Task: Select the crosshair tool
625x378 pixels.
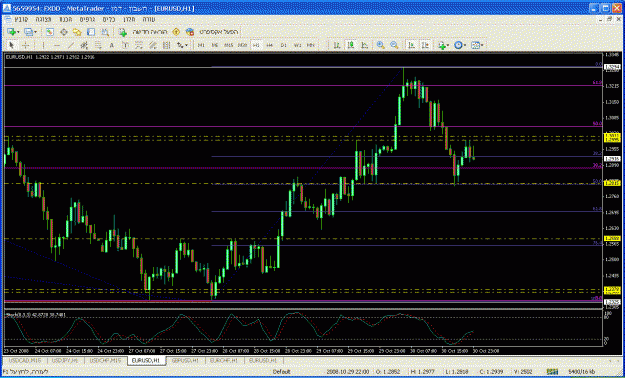Action: (25, 45)
